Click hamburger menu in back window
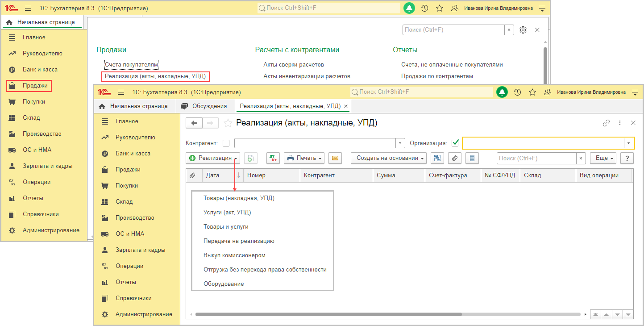The height and width of the screenshot is (326, 644). pyautogui.click(x=28, y=8)
